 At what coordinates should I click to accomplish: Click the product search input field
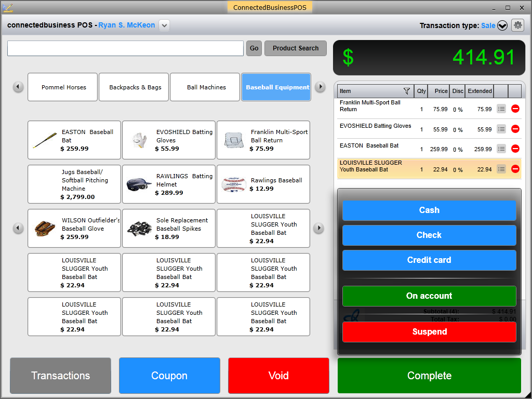pos(126,48)
